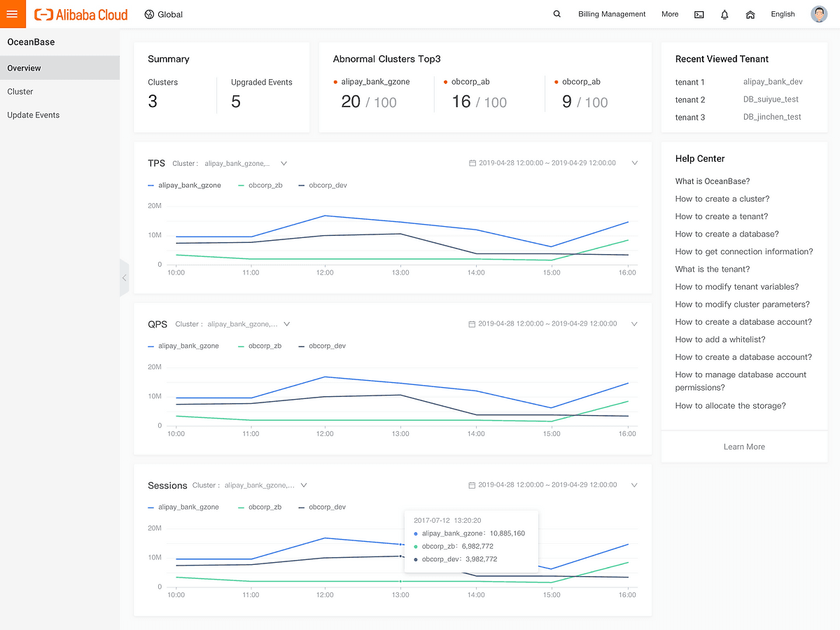Open 'How to create a tenant?' link
The height and width of the screenshot is (630, 840).
pos(722,216)
